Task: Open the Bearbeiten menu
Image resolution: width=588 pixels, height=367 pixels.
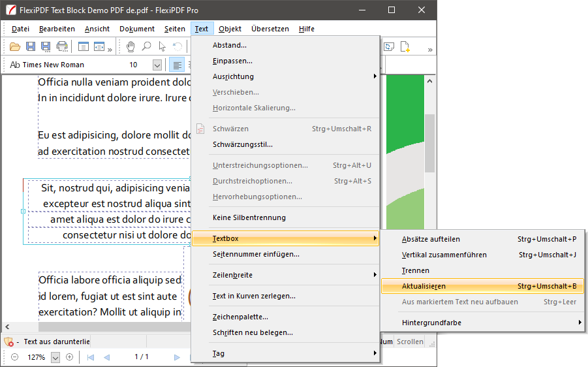Action: 57,29
